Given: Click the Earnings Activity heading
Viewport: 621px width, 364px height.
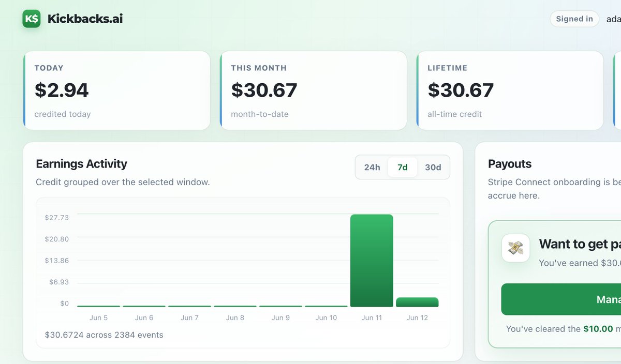Looking at the screenshot, I should coord(81,164).
